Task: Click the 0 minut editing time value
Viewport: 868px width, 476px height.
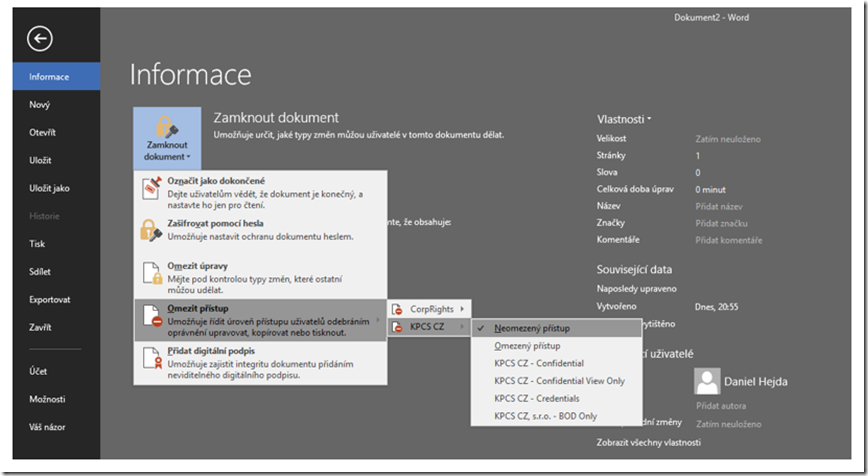Action: [710, 189]
